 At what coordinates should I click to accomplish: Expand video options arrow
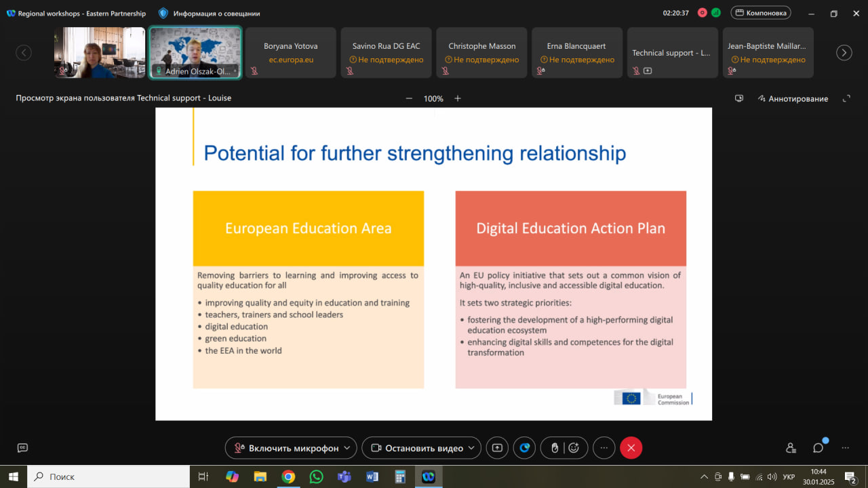472,448
